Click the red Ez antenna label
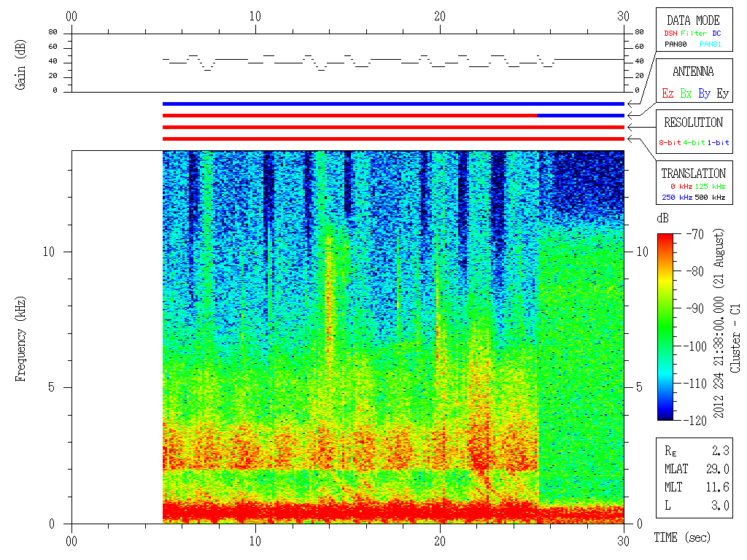The height and width of the screenshot is (560, 747). pyautogui.click(x=667, y=93)
